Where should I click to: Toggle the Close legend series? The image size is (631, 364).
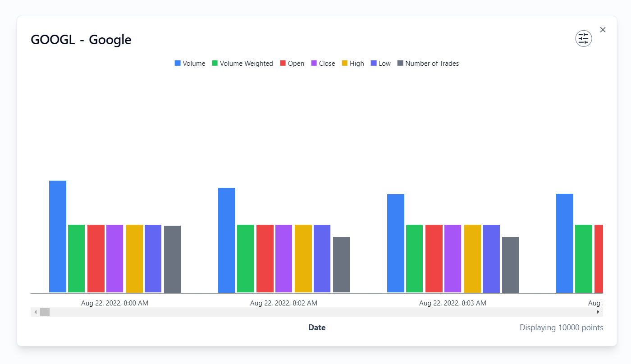click(x=323, y=64)
